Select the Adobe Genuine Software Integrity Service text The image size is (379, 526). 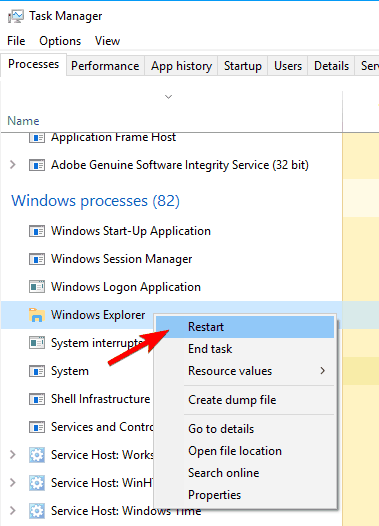180,165
